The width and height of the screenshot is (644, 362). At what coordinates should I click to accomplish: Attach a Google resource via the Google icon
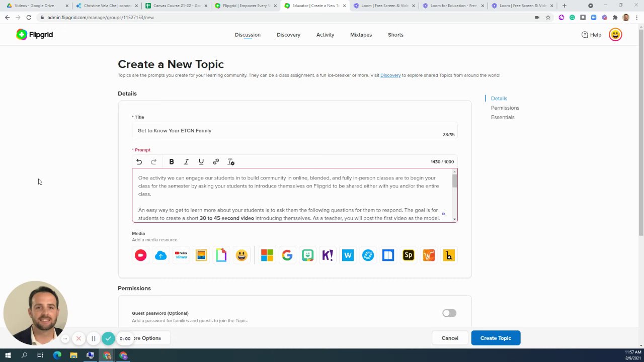287,255
